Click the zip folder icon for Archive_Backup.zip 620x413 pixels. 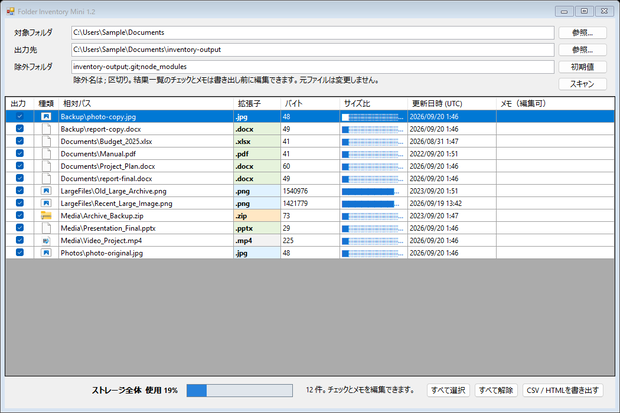46,216
